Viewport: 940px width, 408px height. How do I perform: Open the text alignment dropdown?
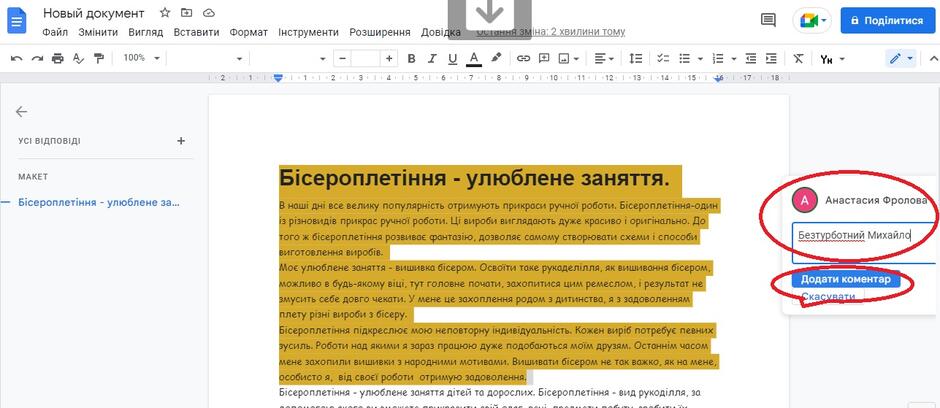coord(604,58)
